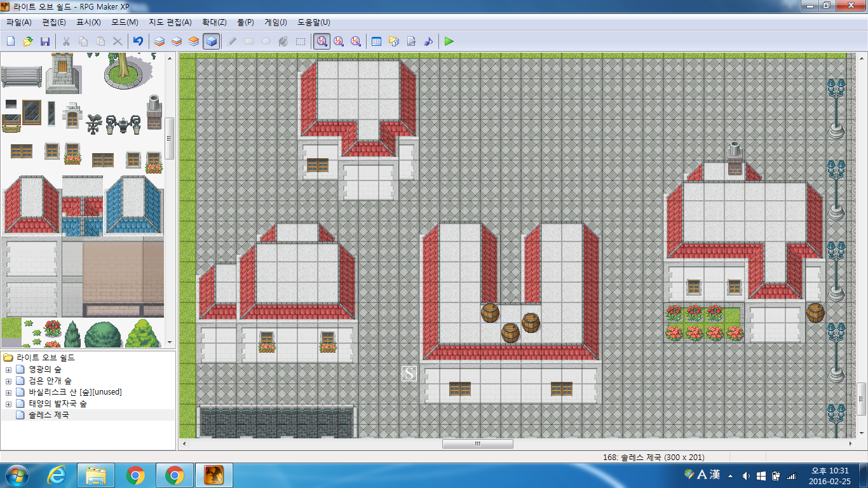The width and height of the screenshot is (868, 488).
Task: Open the Script Editor icon
Action: (410, 41)
